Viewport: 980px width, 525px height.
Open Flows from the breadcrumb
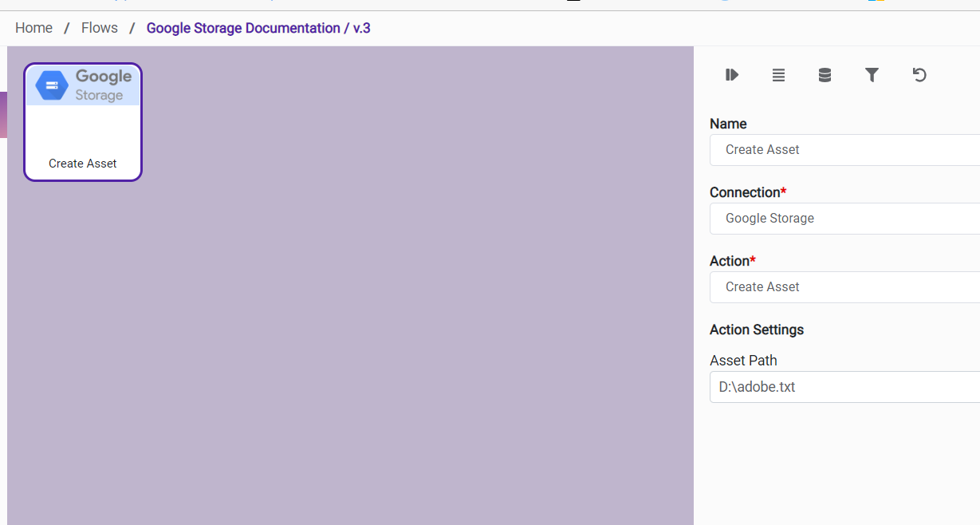(100, 28)
